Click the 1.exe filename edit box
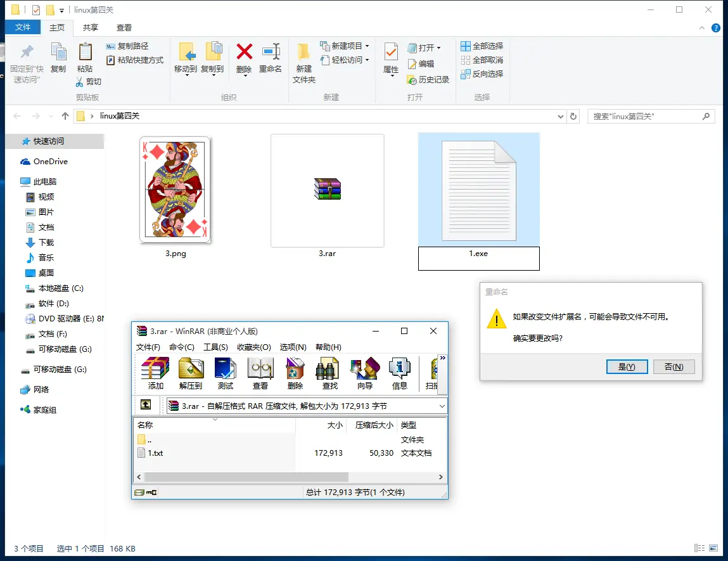 point(478,258)
